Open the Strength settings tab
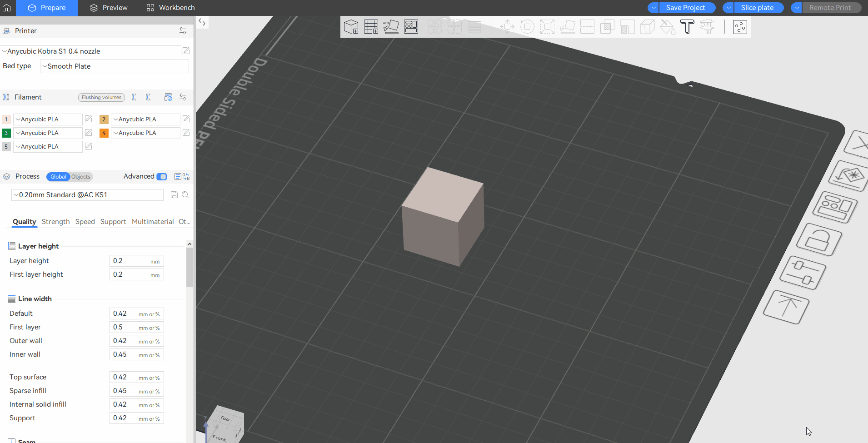868x443 pixels. pyautogui.click(x=55, y=222)
